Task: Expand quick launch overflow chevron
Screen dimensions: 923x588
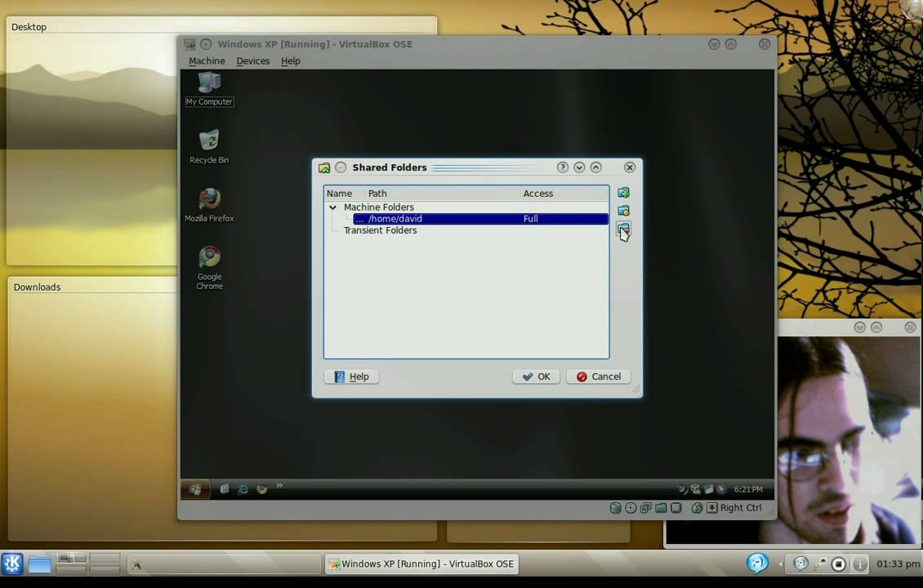Action: (279, 486)
